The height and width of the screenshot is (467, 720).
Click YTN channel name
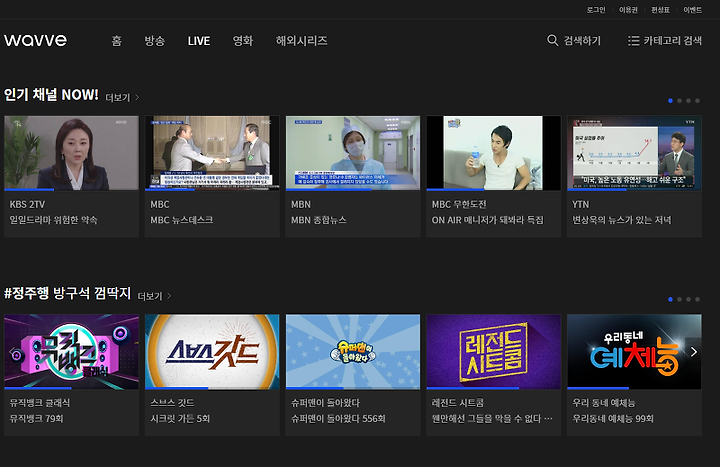580,204
